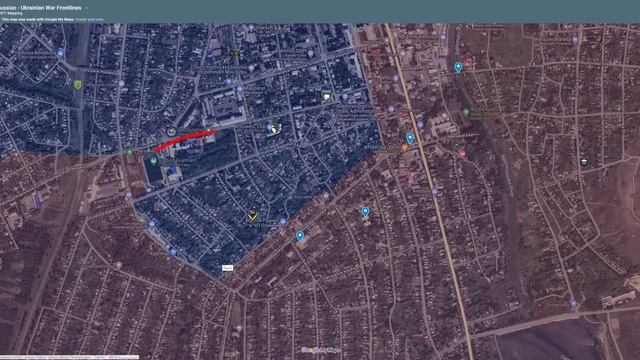The width and height of the screenshot is (640, 360).
Task: Select the blue pin just above the orange marker
Action: pyautogui.click(x=410, y=138)
